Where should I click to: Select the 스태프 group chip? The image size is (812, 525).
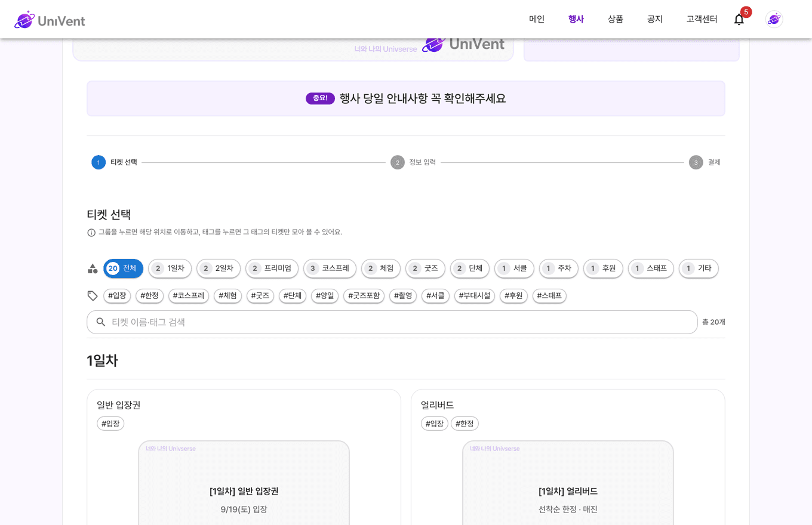(651, 268)
